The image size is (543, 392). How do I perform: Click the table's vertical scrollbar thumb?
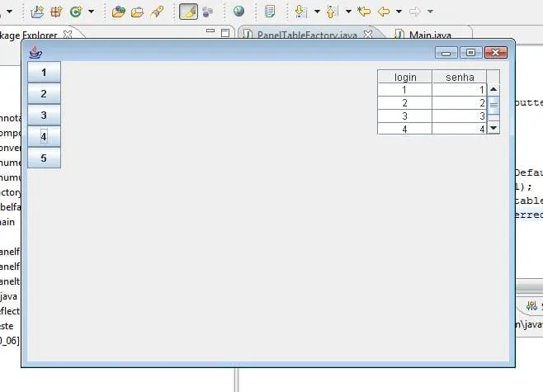point(493,105)
